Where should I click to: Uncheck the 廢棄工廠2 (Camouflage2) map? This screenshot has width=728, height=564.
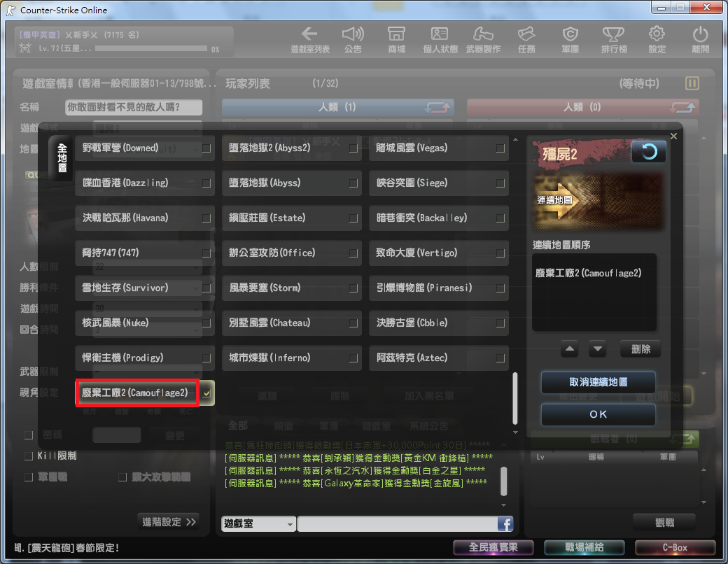pos(206,393)
